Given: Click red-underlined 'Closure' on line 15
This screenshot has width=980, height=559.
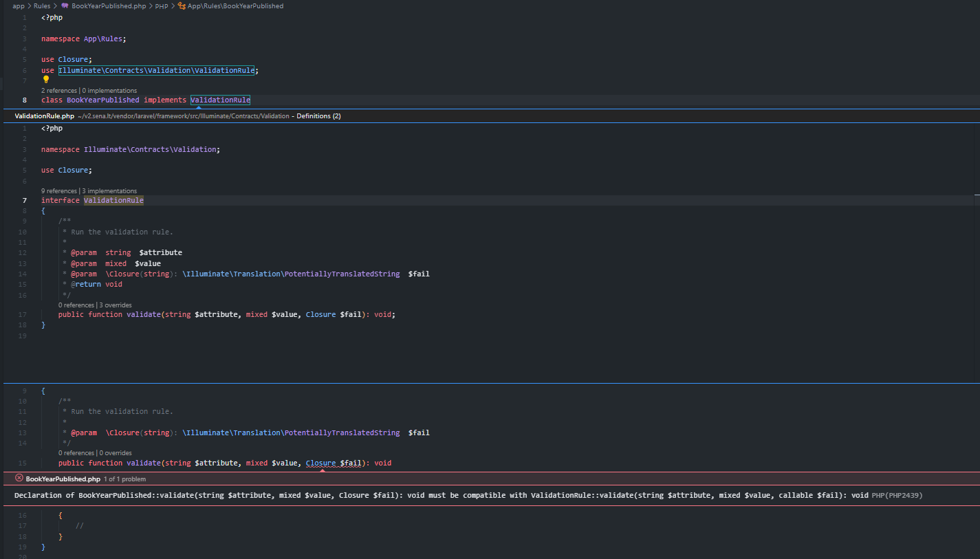Looking at the screenshot, I should [x=320, y=463].
